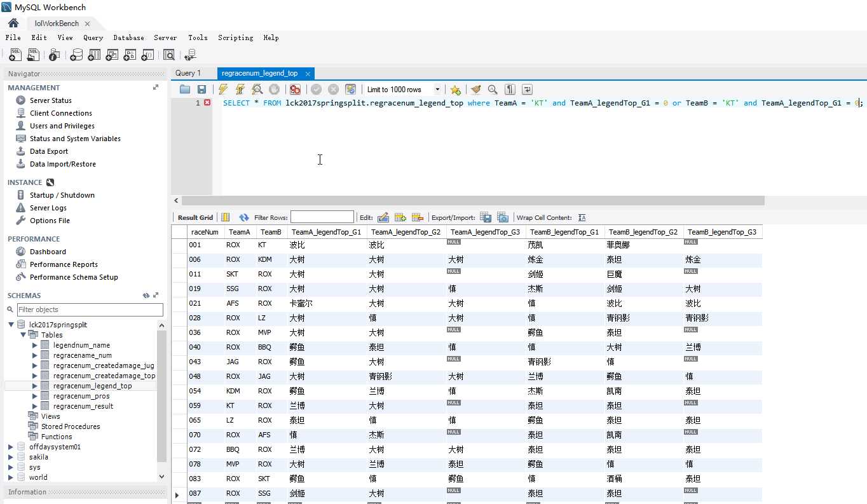Create a new stored procedure icon
867x504 pixels.
(130, 55)
